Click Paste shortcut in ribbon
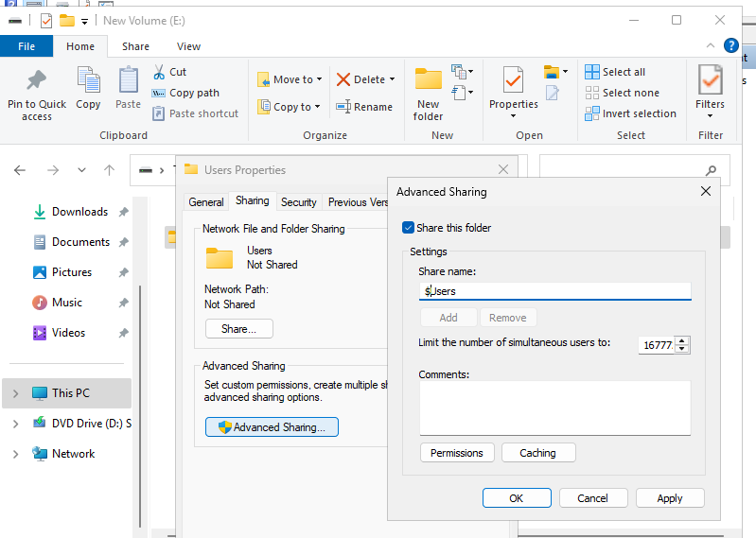This screenshot has width=756, height=538. coord(195,113)
